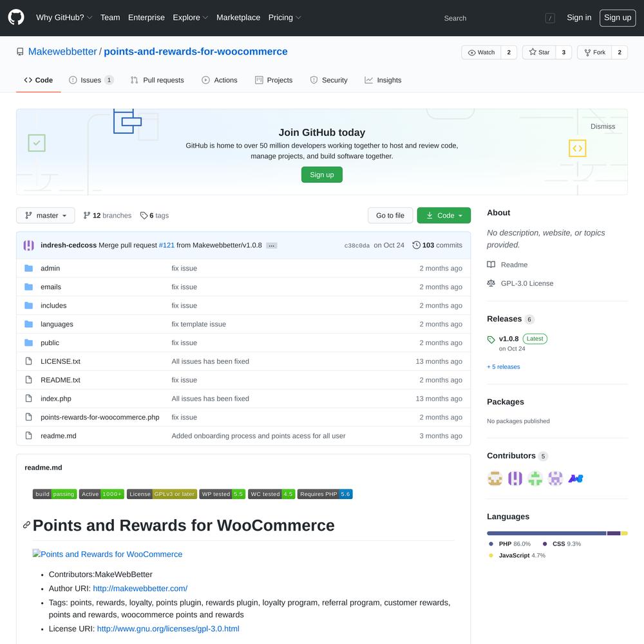Viewport: 644px width, 644px height.
Task: Open the includes folder
Action: pyautogui.click(x=53, y=305)
